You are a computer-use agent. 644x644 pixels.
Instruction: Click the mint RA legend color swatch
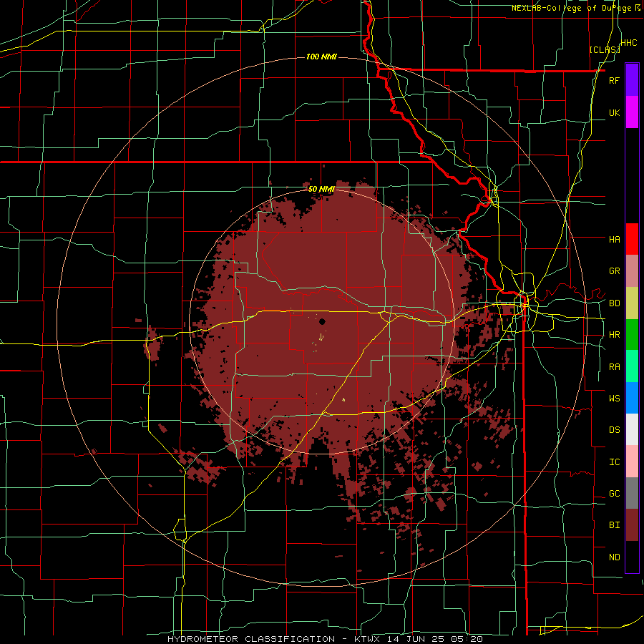632,366
